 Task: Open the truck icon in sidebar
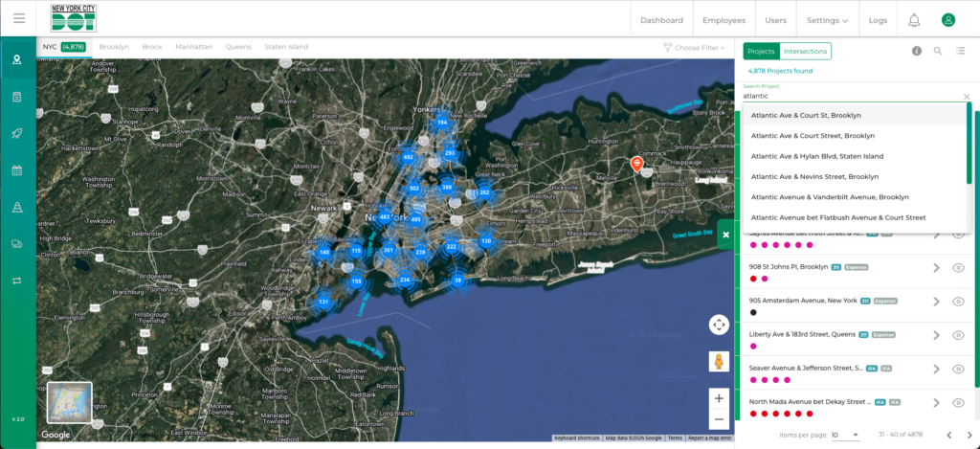pos(17,244)
